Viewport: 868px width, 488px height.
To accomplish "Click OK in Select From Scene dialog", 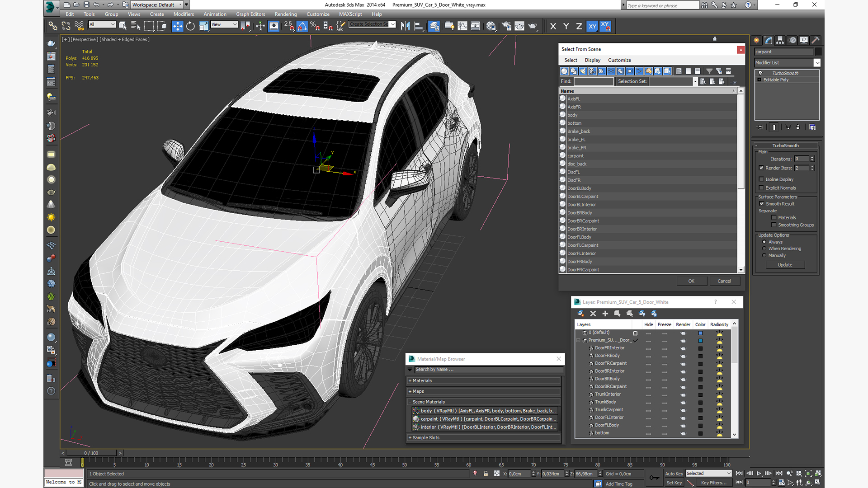I will [691, 281].
